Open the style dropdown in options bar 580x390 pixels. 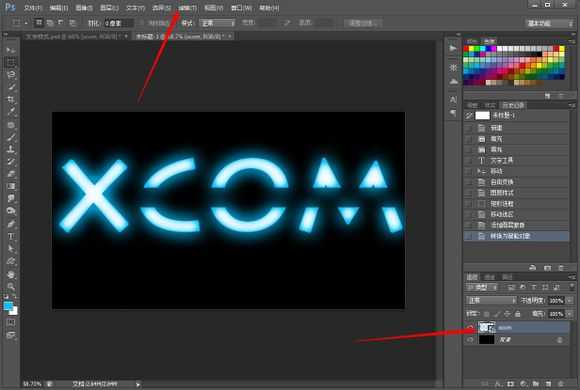point(218,23)
